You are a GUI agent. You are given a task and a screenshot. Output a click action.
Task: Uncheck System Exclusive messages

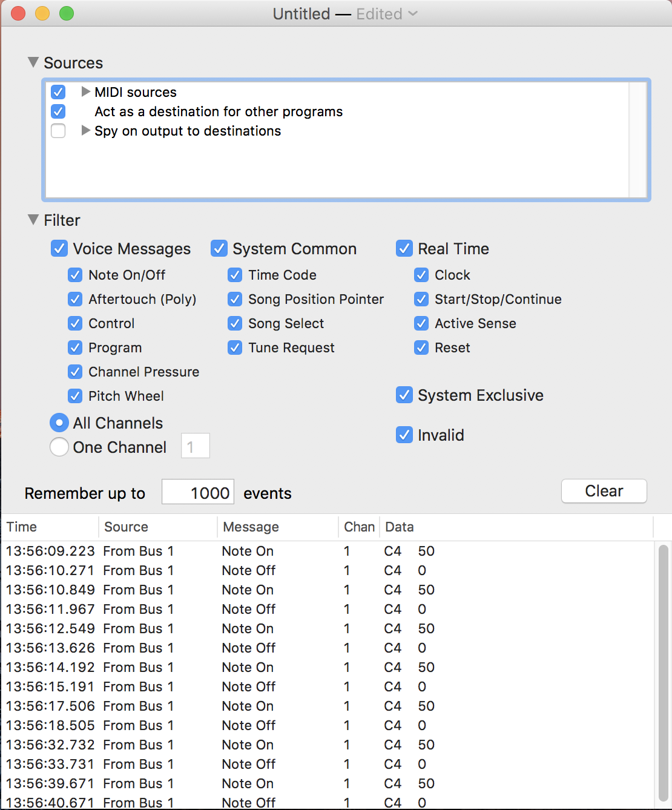tap(404, 395)
